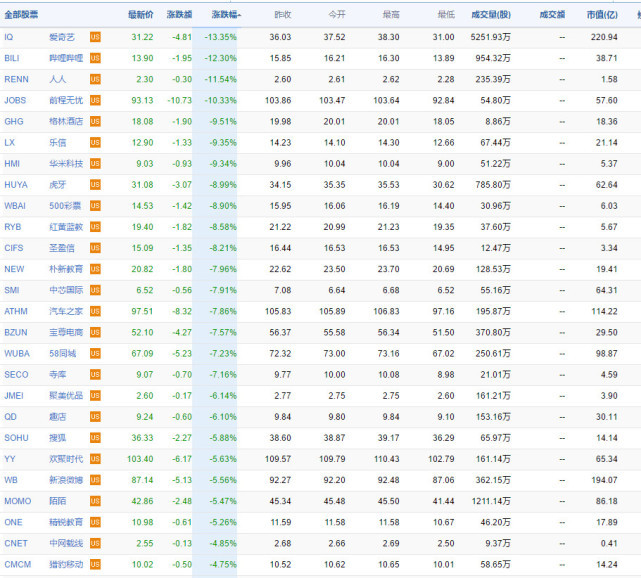Click the -10.73 change amount for JOBS
This screenshot has width=641, height=578.
pos(179,101)
